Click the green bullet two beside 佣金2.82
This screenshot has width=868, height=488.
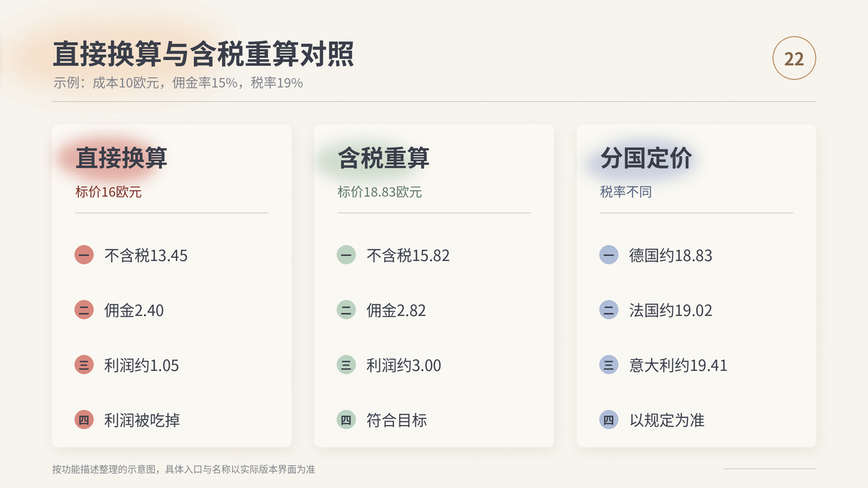tap(346, 310)
